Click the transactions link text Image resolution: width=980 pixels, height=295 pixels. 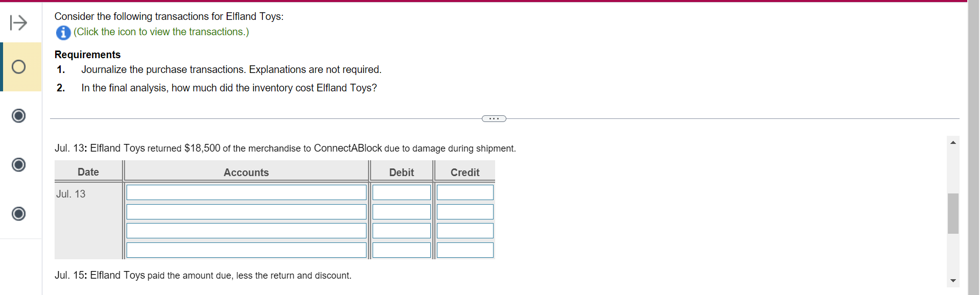(x=161, y=32)
